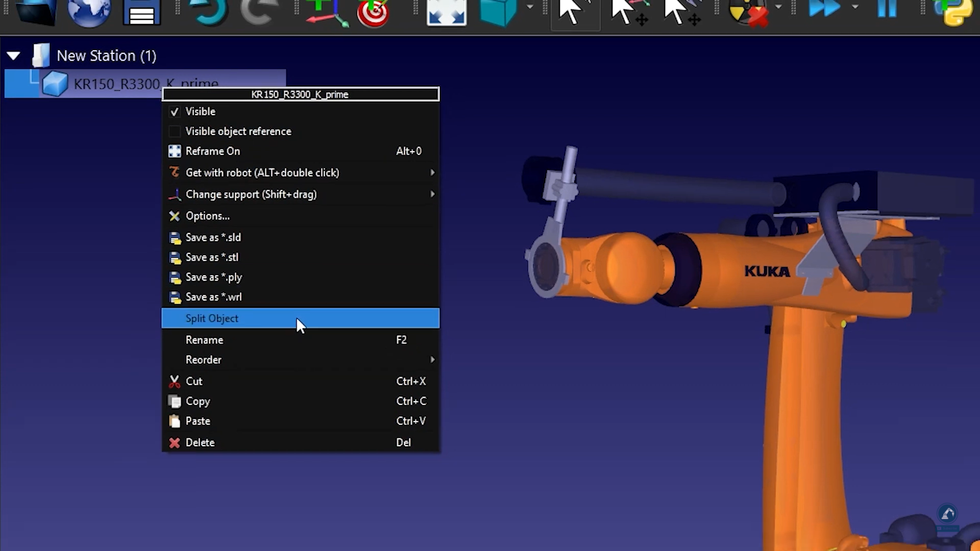Select the Move reference frame cursor tool
The image size is (980, 551).
click(629, 13)
